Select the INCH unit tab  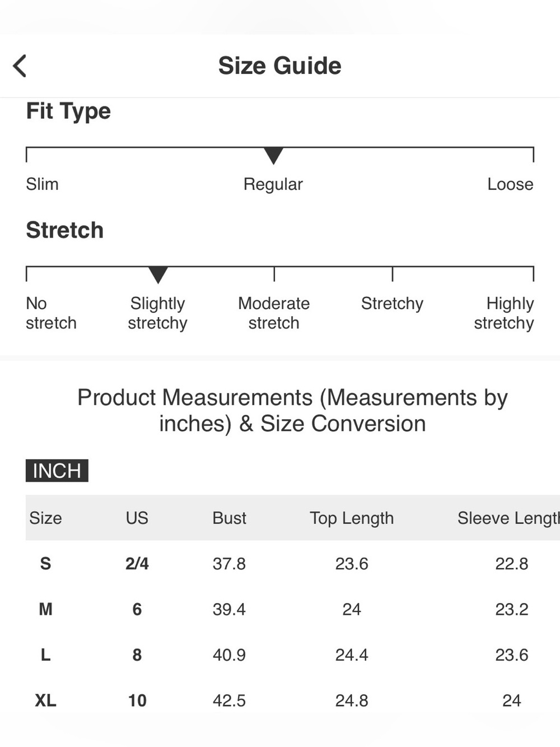click(57, 470)
